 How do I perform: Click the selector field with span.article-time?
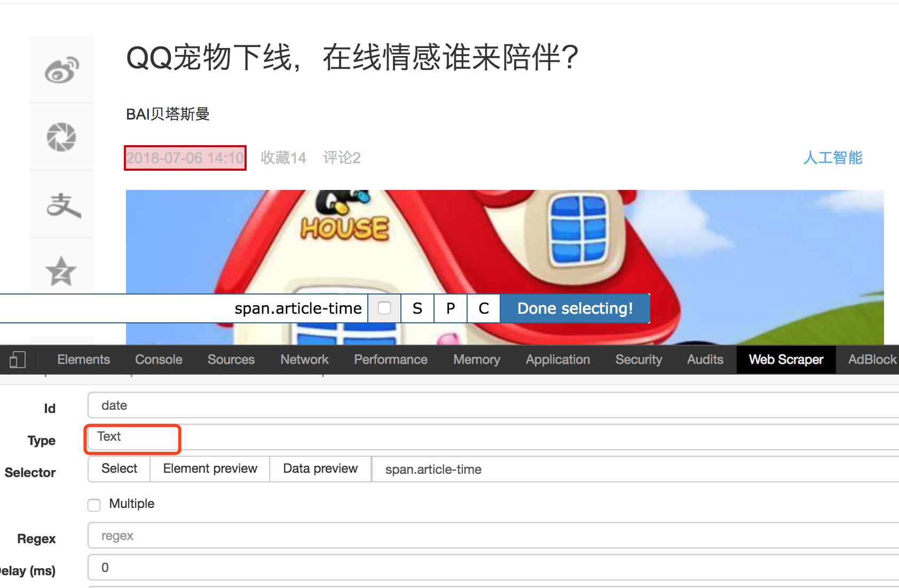(635, 469)
